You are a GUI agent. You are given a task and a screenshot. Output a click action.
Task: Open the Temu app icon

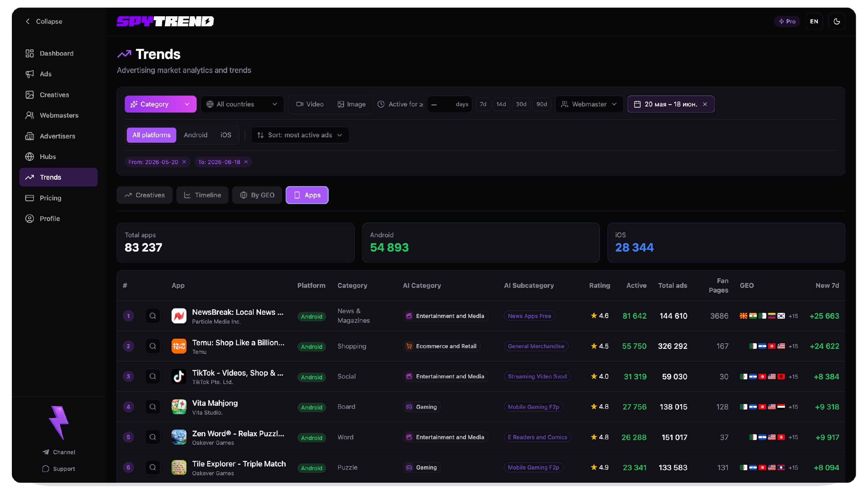click(x=179, y=346)
